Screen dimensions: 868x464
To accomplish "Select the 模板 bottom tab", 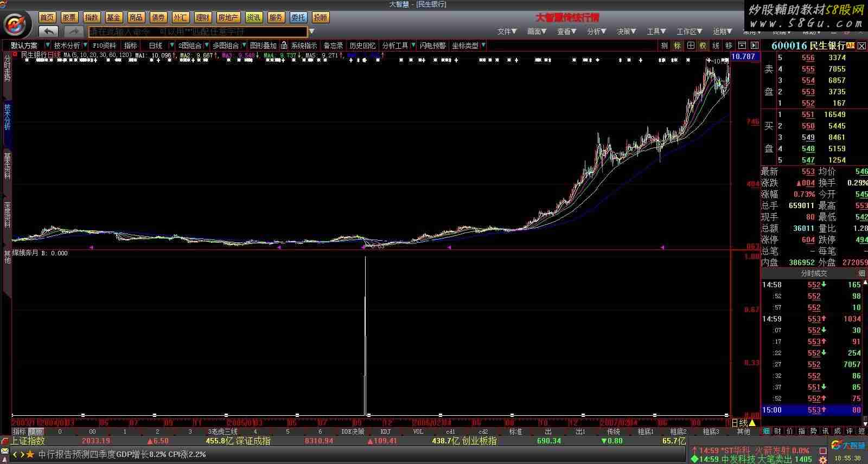I will tap(36, 431).
